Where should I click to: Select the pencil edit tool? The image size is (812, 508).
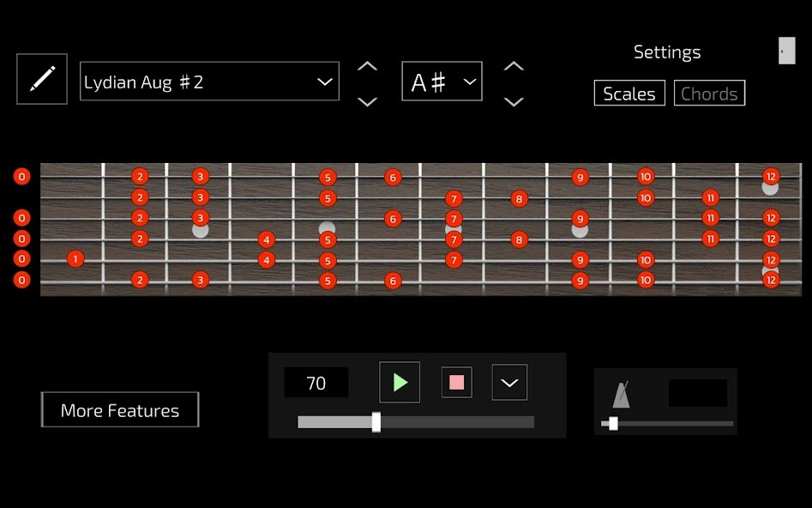(41, 79)
